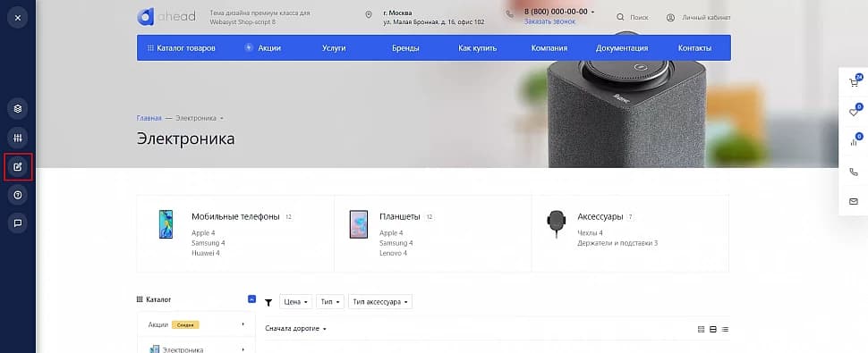The width and height of the screenshot is (868, 353).
Task: Open the Планшеты category
Action: (x=400, y=216)
